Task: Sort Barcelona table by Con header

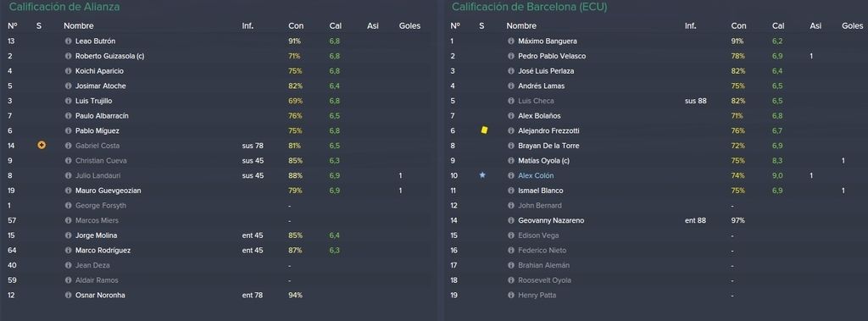Action: pyautogui.click(x=738, y=26)
